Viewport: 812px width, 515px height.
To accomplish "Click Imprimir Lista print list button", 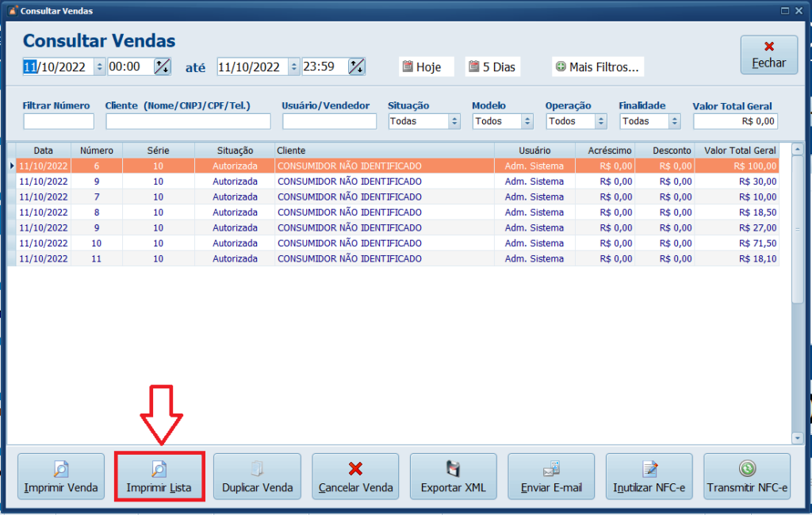I will coord(159,476).
